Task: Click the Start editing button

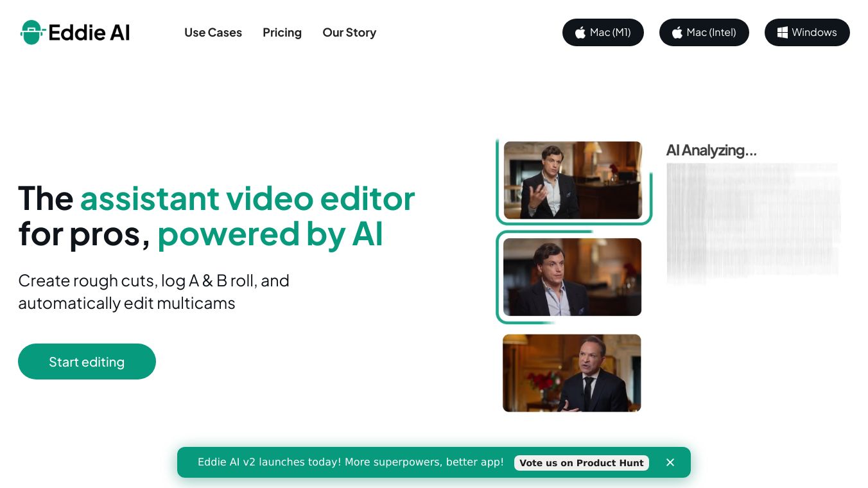Action: pyautogui.click(x=87, y=362)
